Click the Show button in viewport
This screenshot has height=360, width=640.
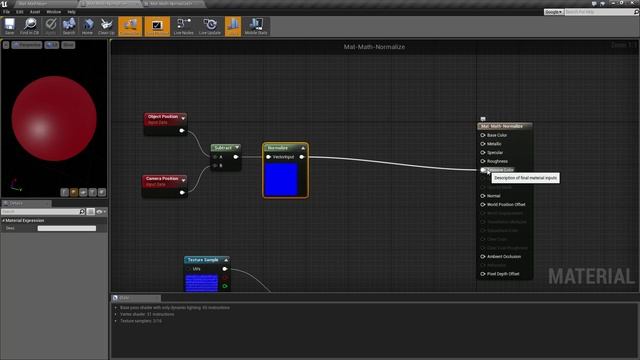tap(68, 45)
